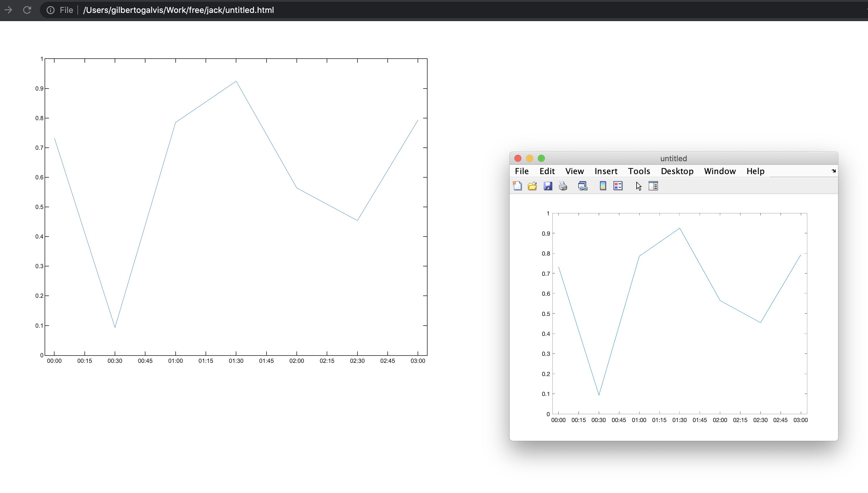
Task: Click the Open File folder icon
Action: pyautogui.click(x=532, y=186)
